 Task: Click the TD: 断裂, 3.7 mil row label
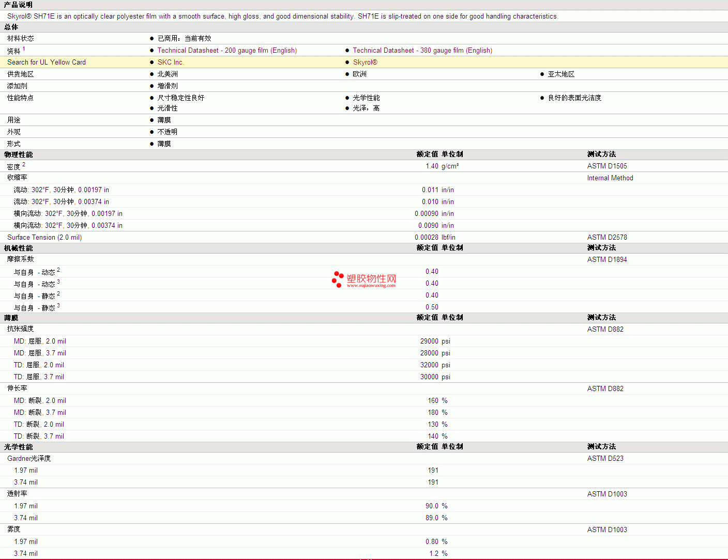(39, 436)
